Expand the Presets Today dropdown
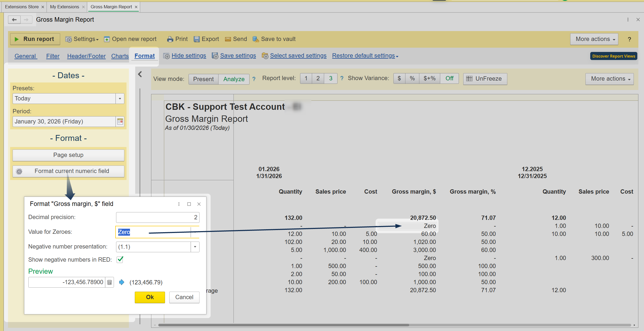 tap(120, 99)
